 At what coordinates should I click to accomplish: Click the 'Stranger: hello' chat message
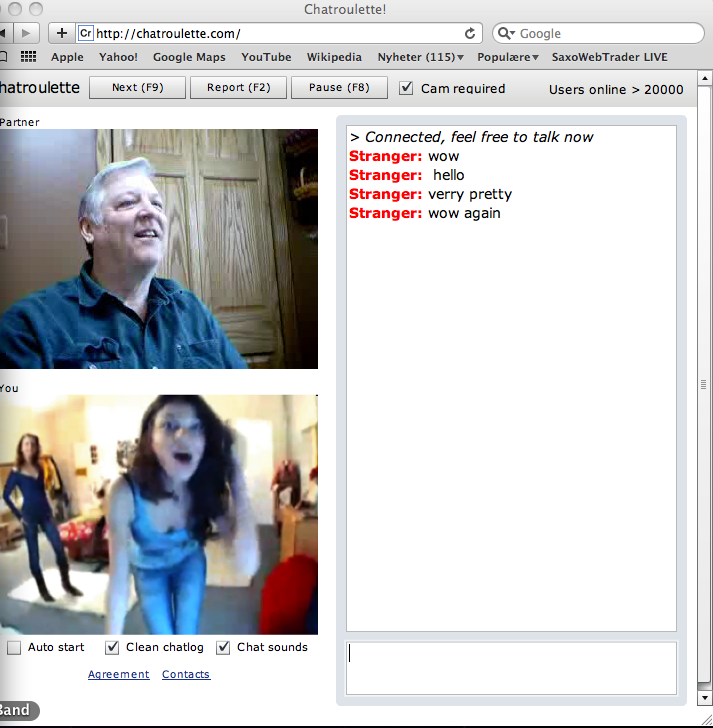pos(407,175)
